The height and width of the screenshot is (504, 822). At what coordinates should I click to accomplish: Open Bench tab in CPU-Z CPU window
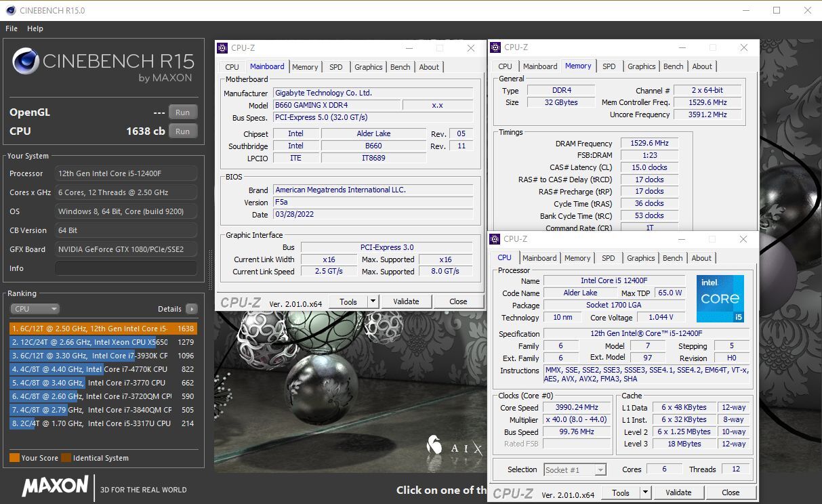tap(672, 258)
